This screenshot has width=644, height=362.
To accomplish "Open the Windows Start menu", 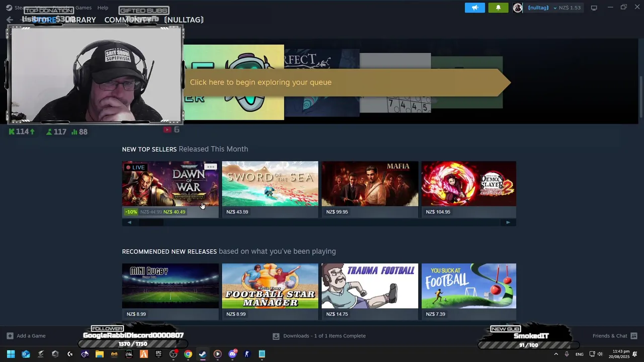I will tap(11, 354).
